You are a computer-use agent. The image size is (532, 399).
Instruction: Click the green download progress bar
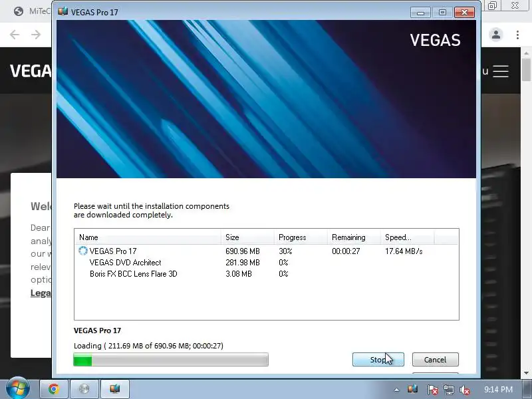(171, 360)
